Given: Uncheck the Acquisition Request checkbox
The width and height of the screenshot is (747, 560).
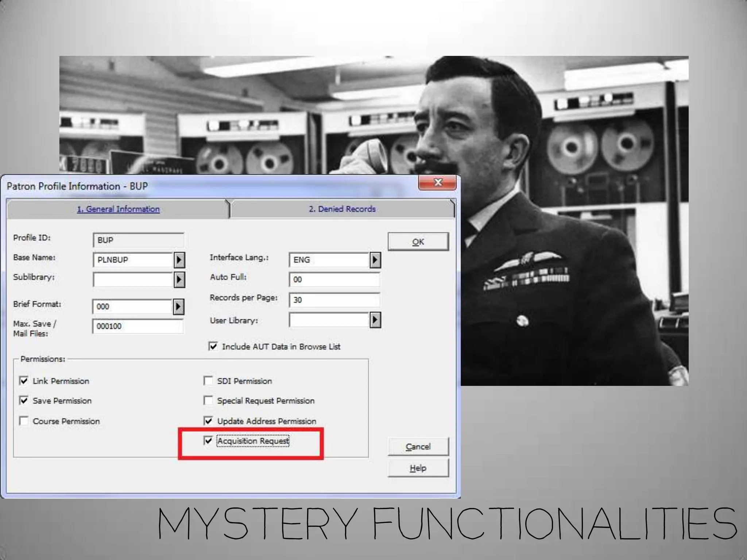Looking at the screenshot, I should coord(208,441).
